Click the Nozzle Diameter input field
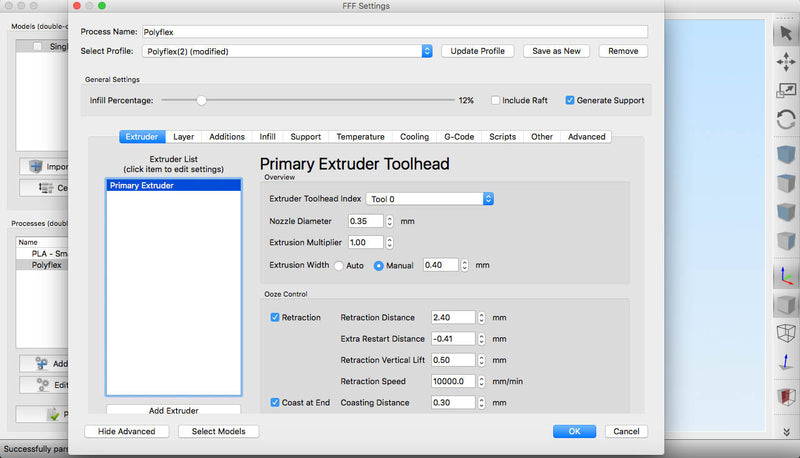The width and height of the screenshot is (800, 458). pyautogui.click(x=365, y=221)
